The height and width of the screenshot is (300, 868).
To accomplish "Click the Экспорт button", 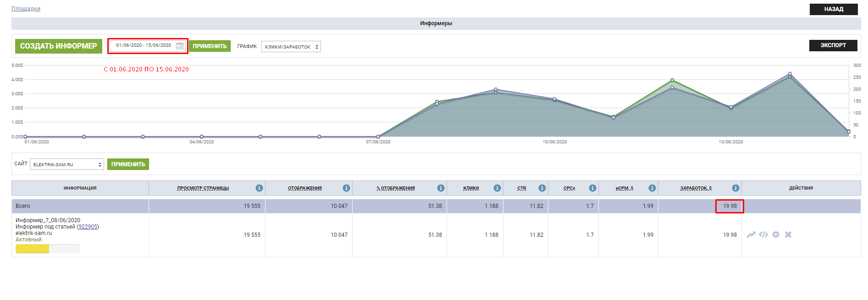I will (833, 45).
